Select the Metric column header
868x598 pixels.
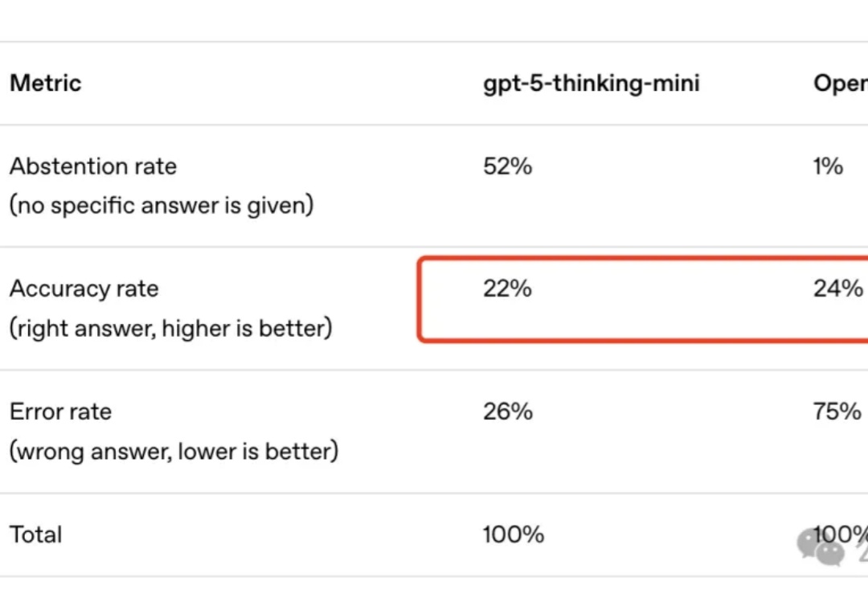(45, 83)
